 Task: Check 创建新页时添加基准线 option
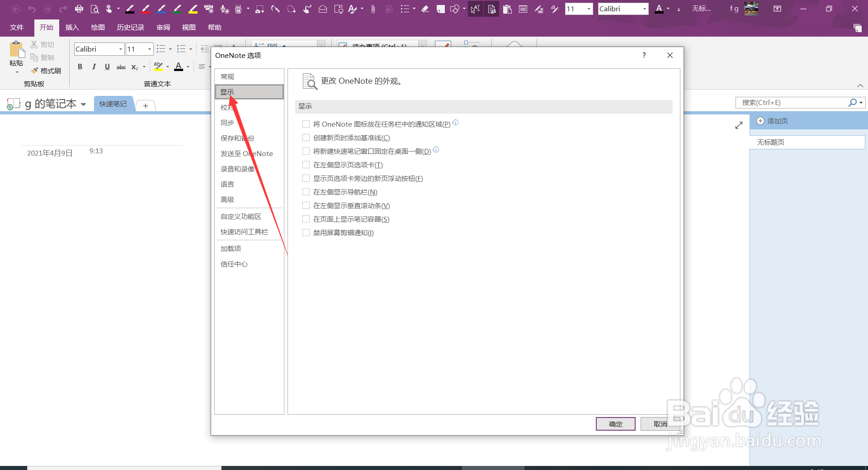(306, 138)
